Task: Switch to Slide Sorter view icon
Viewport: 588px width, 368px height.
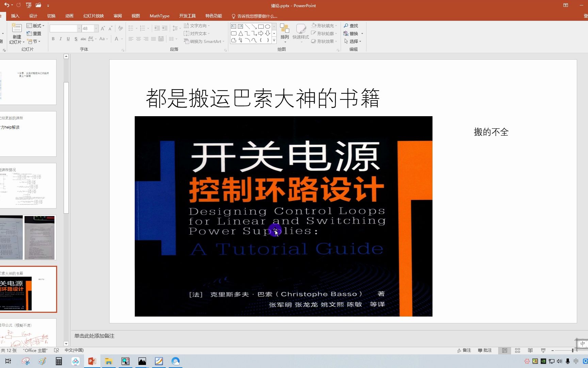Action: (518, 350)
